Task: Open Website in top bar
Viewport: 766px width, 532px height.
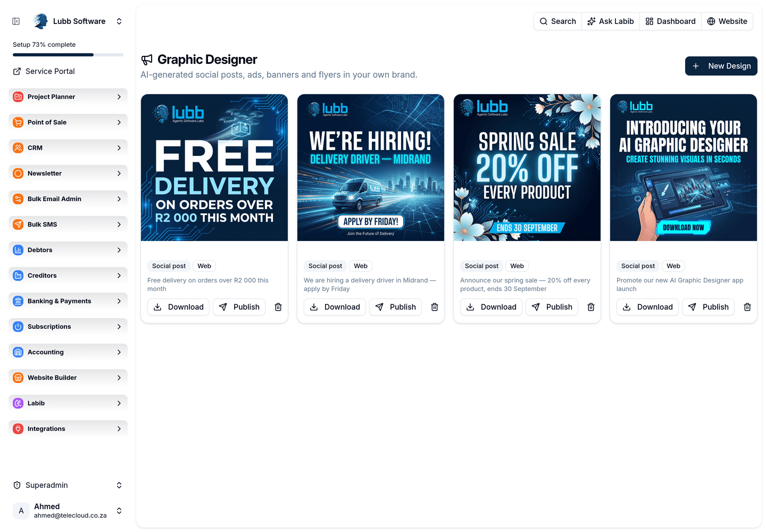Action: [727, 21]
